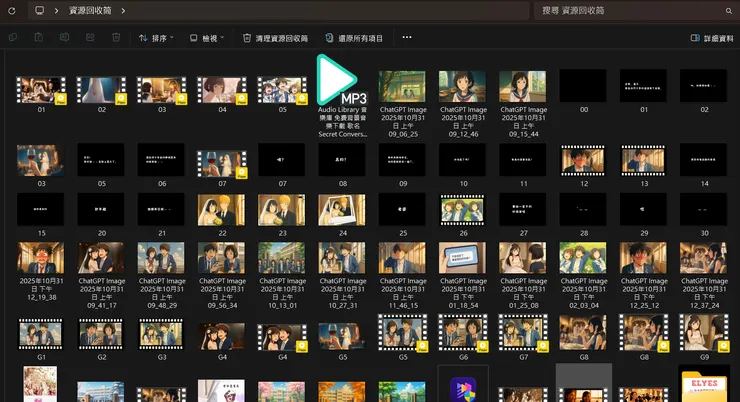This screenshot has width=740, height=402.
Task: Click the magnifier search icon
Action: pos(729,10)
